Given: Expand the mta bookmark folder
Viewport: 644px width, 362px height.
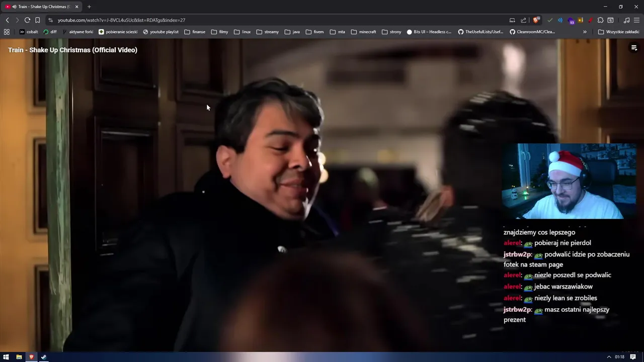Looking at the screenshot, I should 337,32.
